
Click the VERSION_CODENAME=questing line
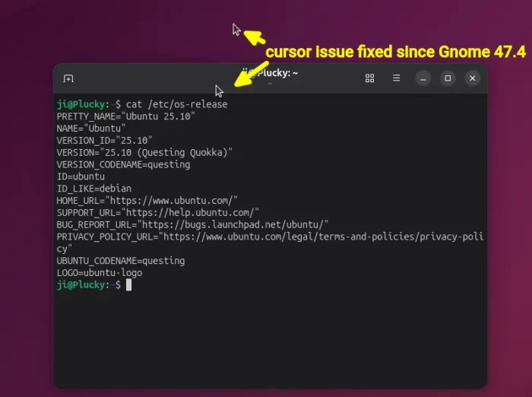[123, 164]
